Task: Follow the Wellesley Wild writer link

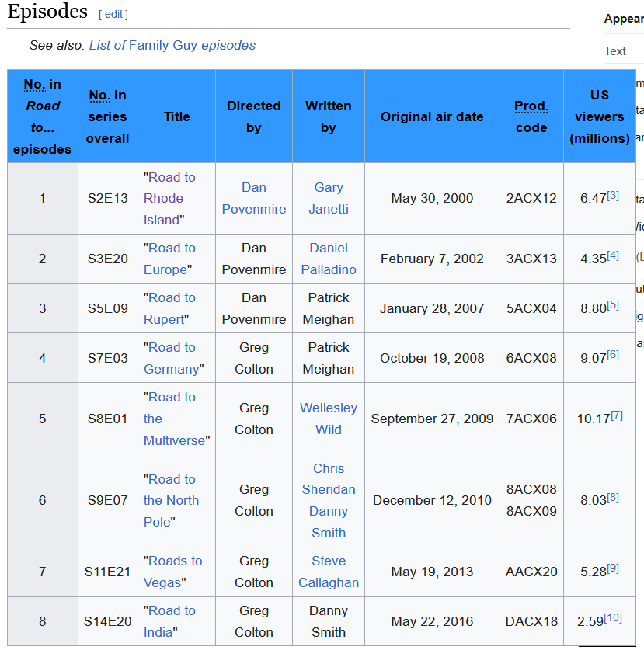Action: (329, 419)
